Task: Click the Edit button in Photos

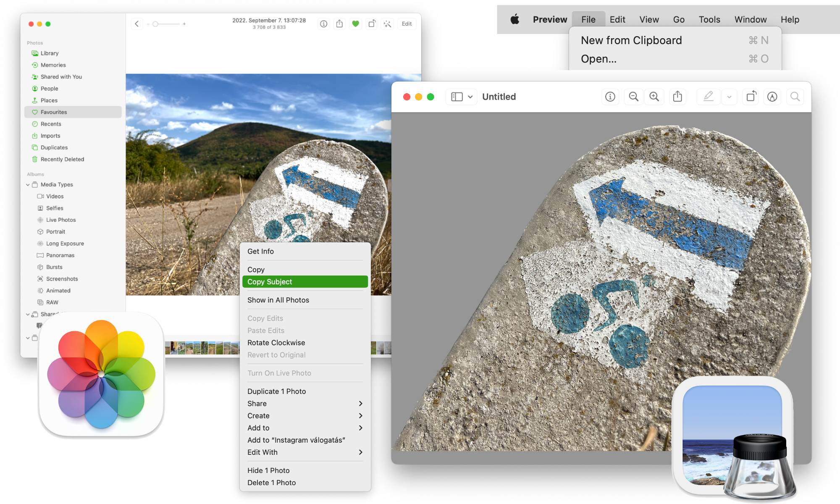Action: coord(407,24)
